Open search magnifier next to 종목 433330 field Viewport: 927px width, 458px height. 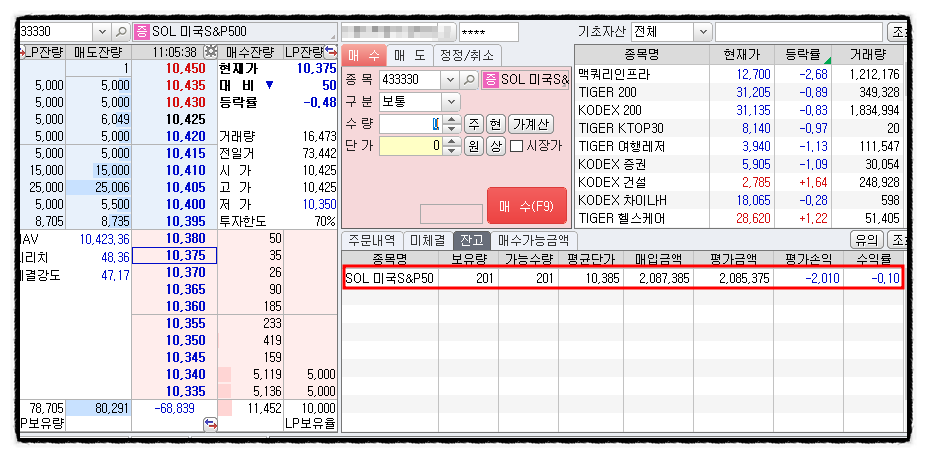469,79
